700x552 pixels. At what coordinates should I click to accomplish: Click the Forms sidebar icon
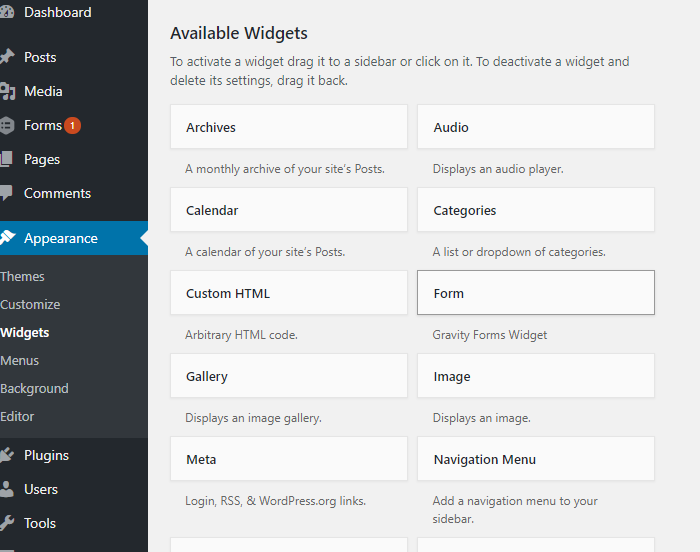(7, 126)
